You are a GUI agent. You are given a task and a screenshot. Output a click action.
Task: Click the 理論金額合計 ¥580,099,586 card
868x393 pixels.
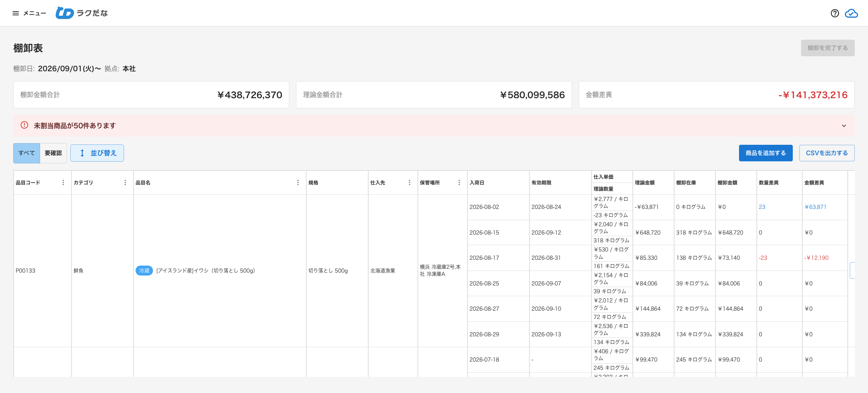coord(434,95)
